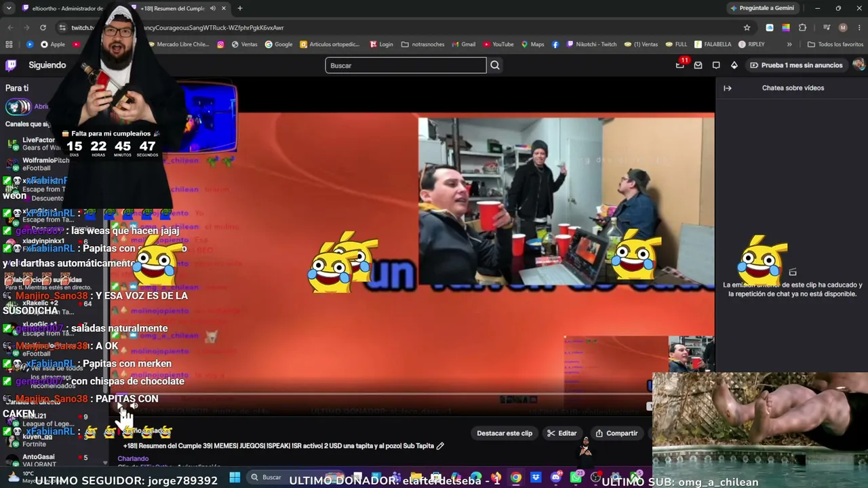The image size is (868, 488).
Task: Open the Articulos ortopedicos bookmark
Action: 330,45
